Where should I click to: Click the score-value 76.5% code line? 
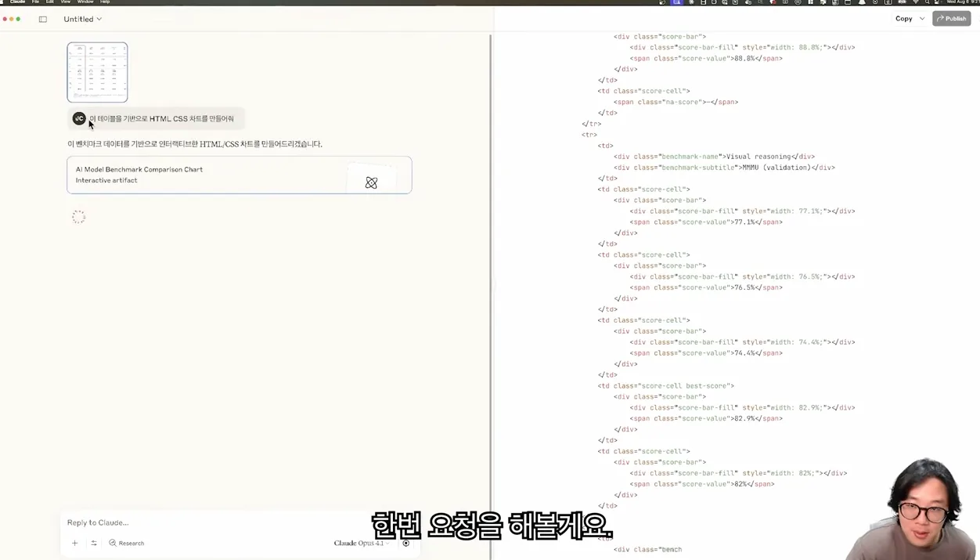pos(705,287)
